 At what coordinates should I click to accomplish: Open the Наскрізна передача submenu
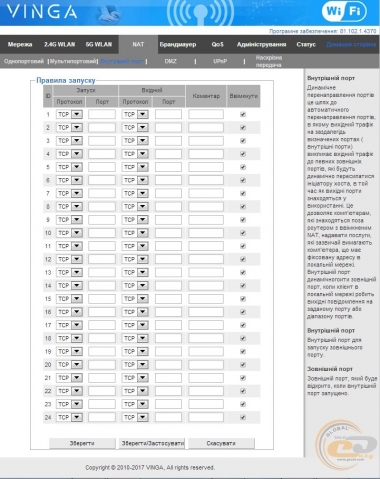point(269,61)
